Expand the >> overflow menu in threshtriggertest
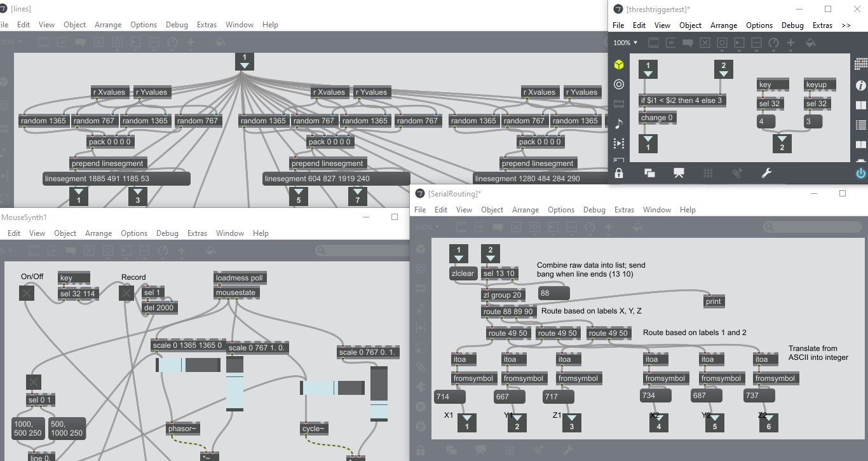Image resolution: width=868 pixels, height=461 pixels. (x=845, y=25)
